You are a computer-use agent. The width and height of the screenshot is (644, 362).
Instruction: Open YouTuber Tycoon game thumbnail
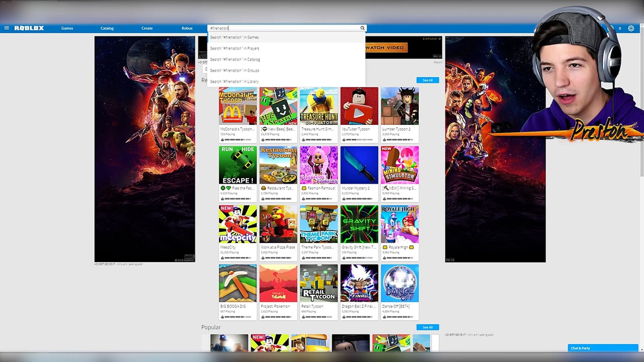click(x=359, y=106)
